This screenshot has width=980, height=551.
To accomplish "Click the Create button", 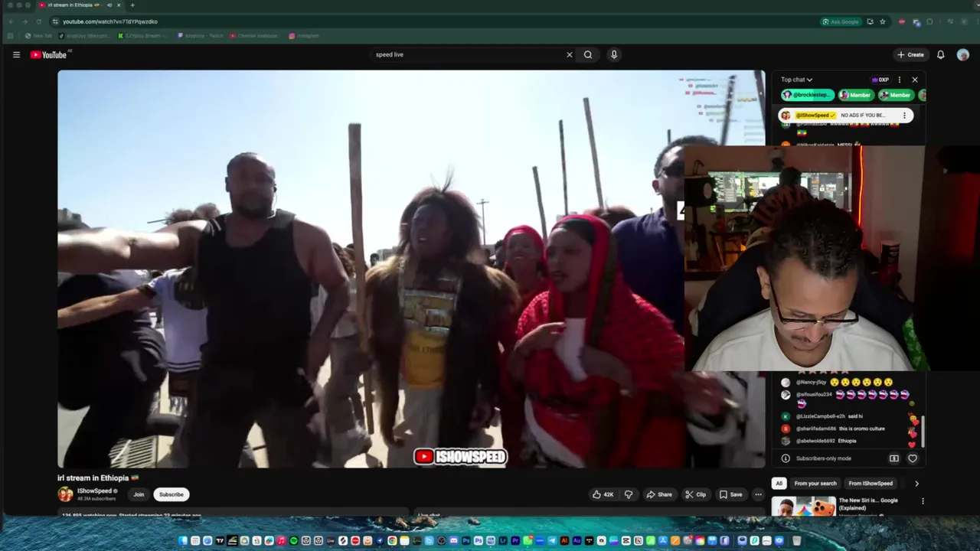I will 911,54.
